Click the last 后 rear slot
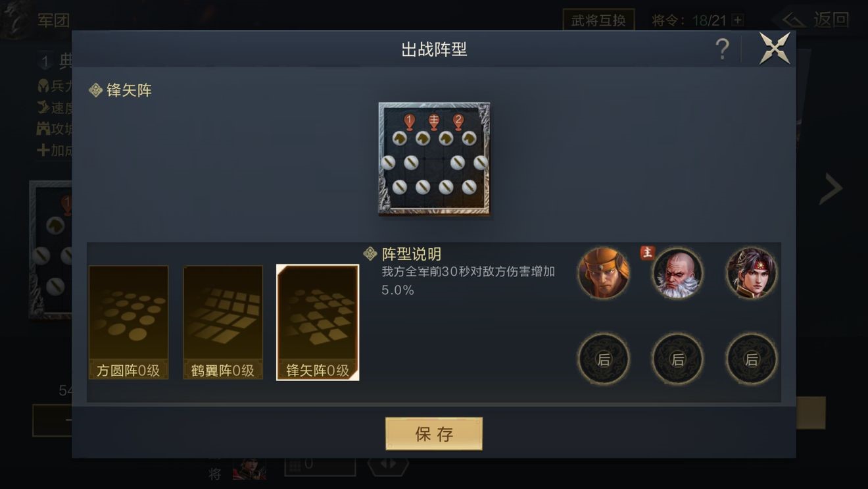Image resolution: width=868 pixels, height=489 pixels. [x=752, y=359]
